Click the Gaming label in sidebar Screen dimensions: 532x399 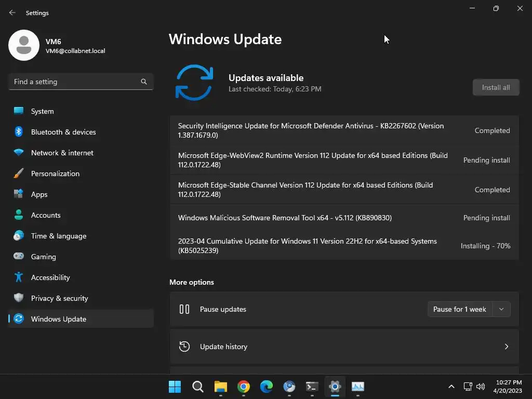click(44, 257)
